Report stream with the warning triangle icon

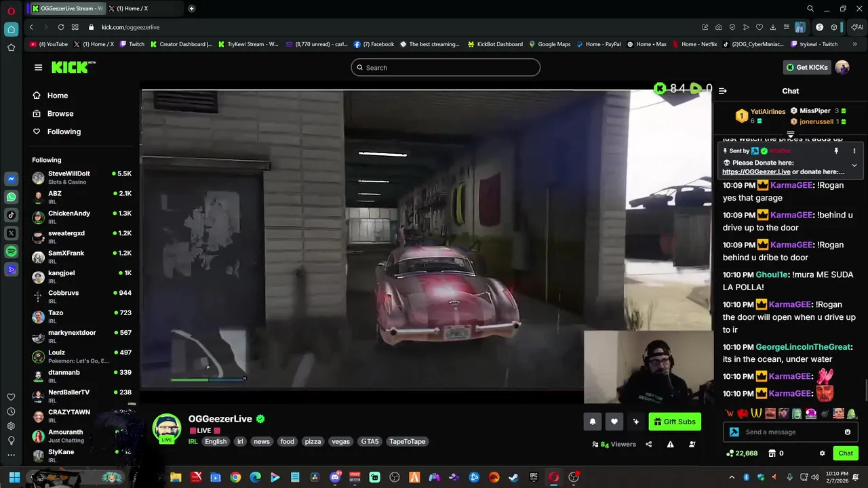coord(670,445)
